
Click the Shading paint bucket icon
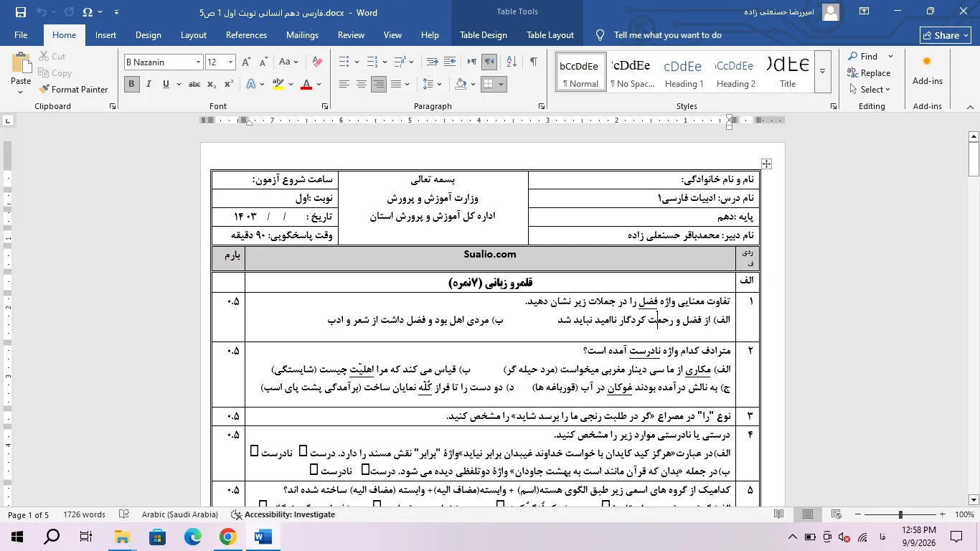coord(461,84)
